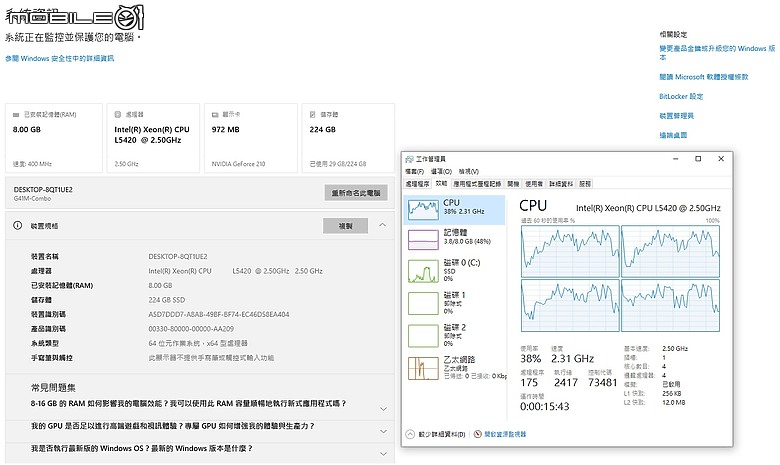Click the L2 cache value 12.0 MB
The height and width of the screenshot is (465, 780).
point(674,402)
